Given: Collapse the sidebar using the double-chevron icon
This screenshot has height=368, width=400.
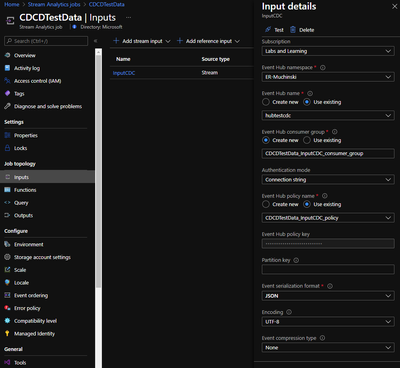Looking at the screenshot, I should (x=95, y=41).
